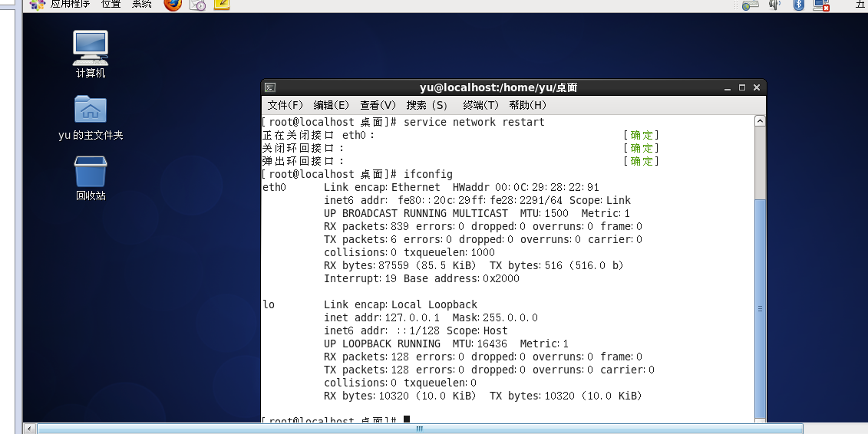This screenshot has width=868, height=434.
Task: Click the MTU:1500 value
Action: click(x=544, y=213)
